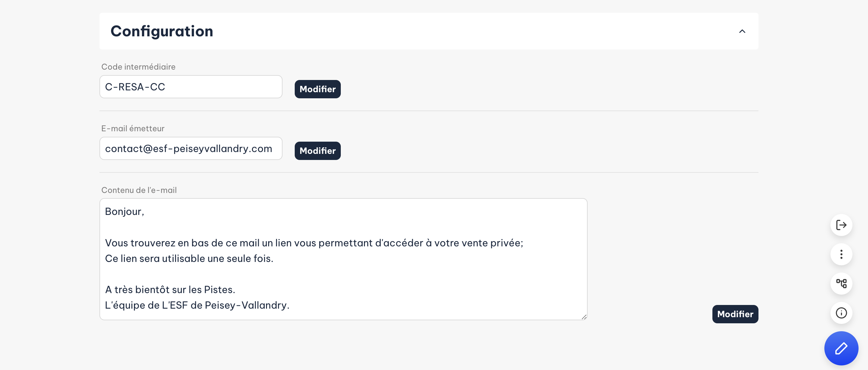
Task: Place cursor on the "Bonjour," line
Action: point(125,212)
